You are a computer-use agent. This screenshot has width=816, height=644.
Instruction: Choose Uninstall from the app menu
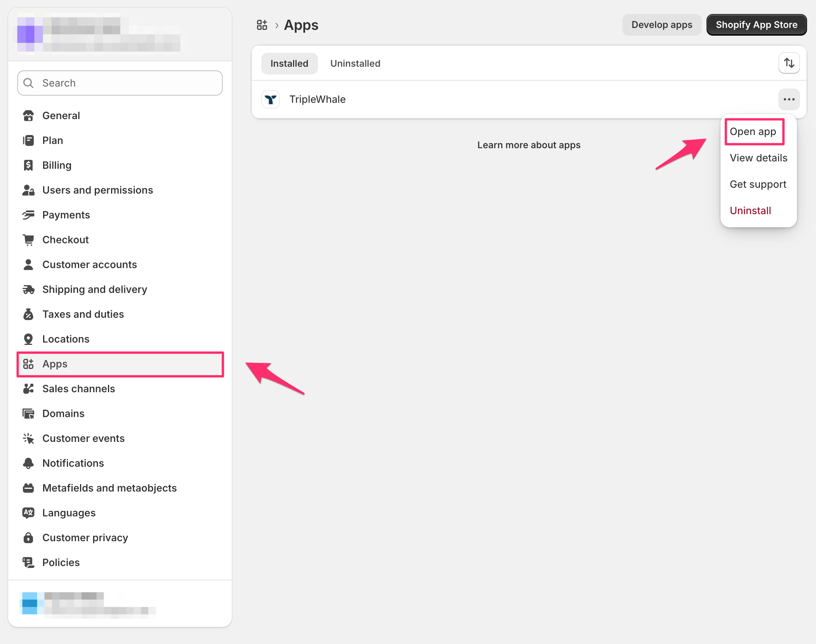coord(750,211)
